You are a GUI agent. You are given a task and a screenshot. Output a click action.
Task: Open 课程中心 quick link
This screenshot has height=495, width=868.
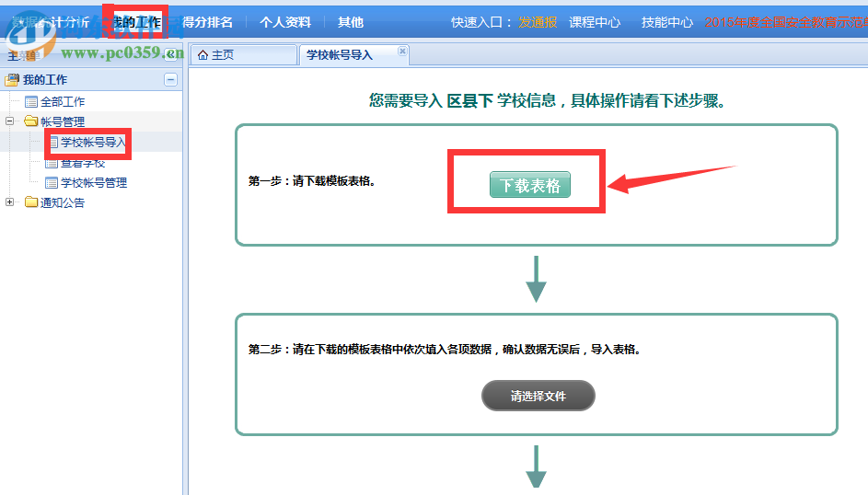tap(595, 22)
